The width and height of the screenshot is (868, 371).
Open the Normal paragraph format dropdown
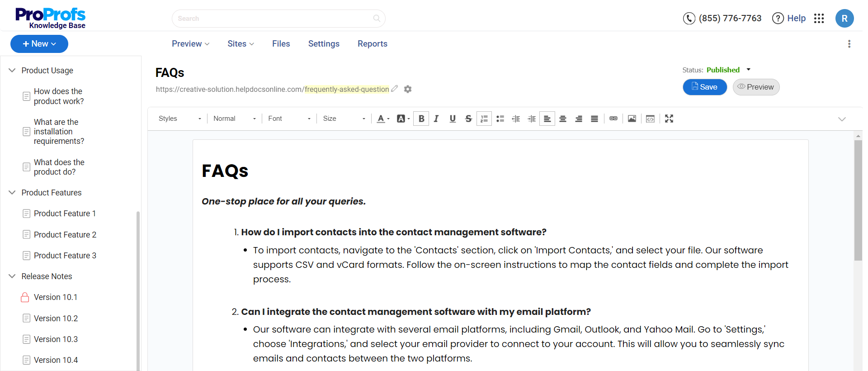click(x=235, y=119)
